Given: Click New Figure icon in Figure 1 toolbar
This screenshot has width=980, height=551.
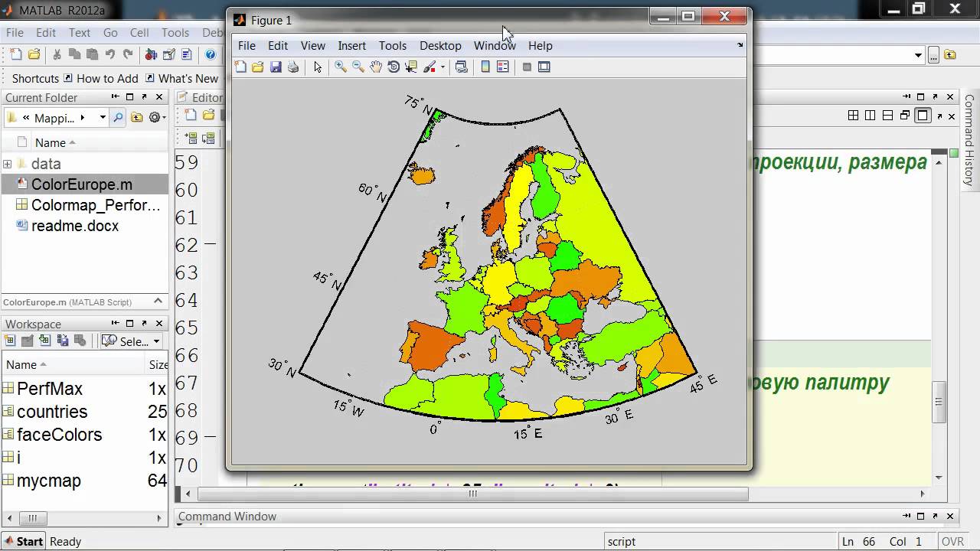Looking at the screenshot, I should (x=240, y=67).
